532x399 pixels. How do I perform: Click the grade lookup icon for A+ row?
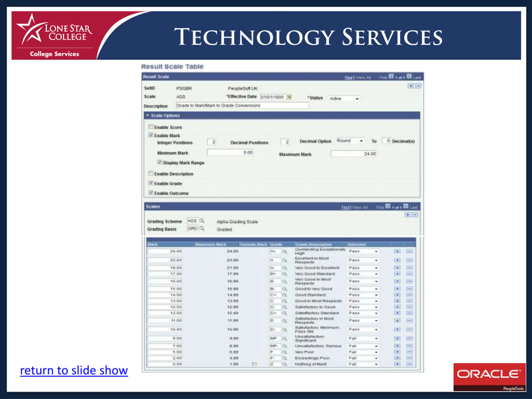pyautogui.click(x=284, y=252)
